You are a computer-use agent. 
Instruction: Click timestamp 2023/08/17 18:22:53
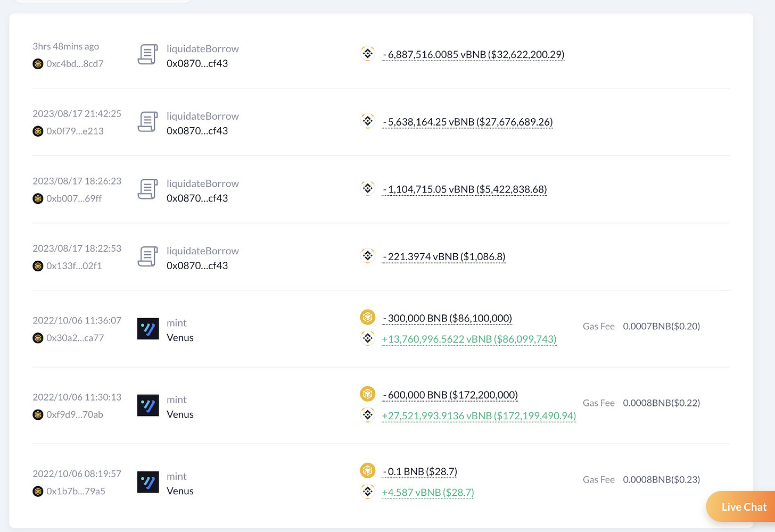pos(77,248)
